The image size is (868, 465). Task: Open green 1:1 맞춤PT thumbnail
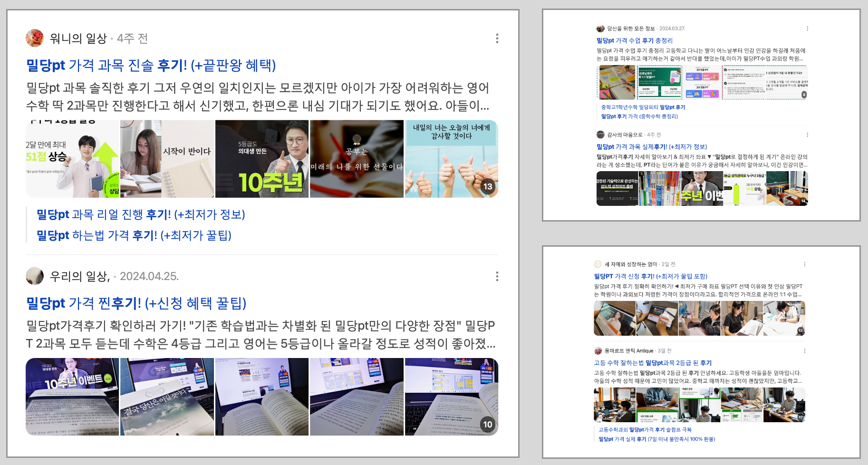660,82
